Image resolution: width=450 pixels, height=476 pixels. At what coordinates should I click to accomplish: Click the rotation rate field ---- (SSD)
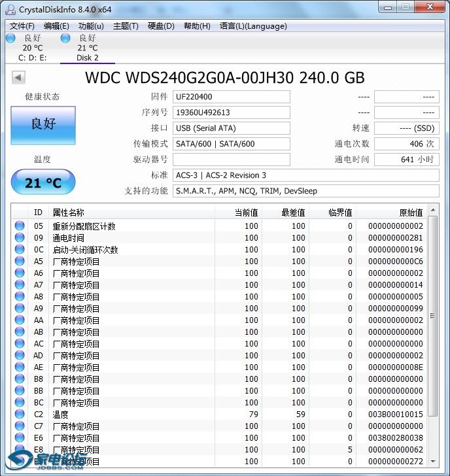point(407,128)
